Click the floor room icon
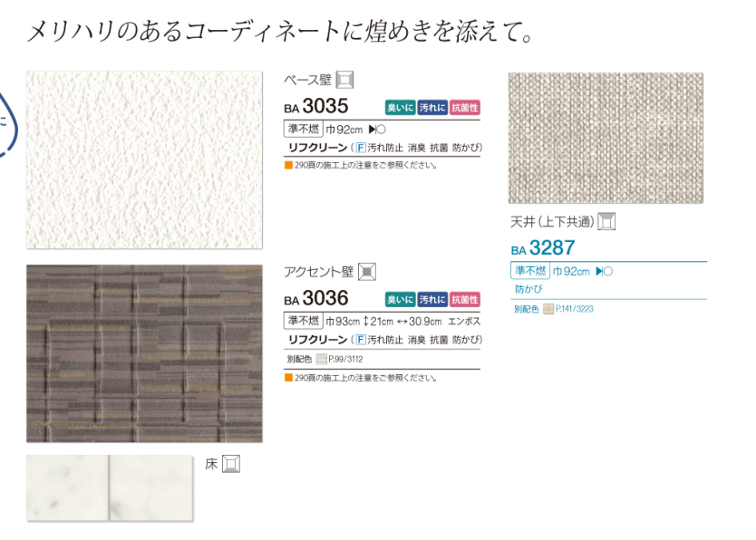The image size is (756, 540). click(231, 464)
